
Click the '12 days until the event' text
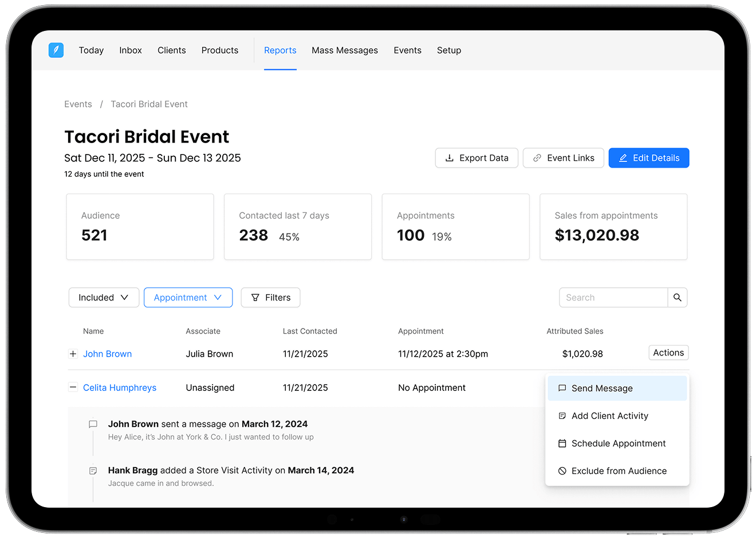tap(104, 174)
